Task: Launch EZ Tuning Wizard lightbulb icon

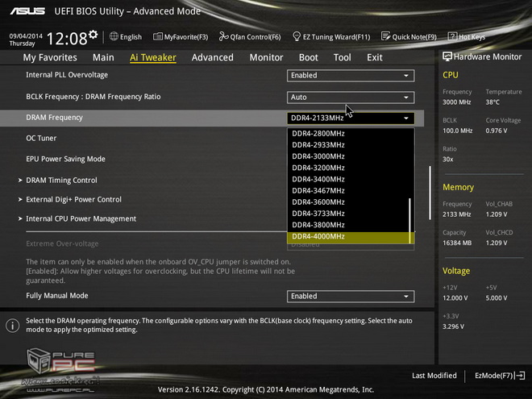Action: pyautogui.click(x=297, y=36)
